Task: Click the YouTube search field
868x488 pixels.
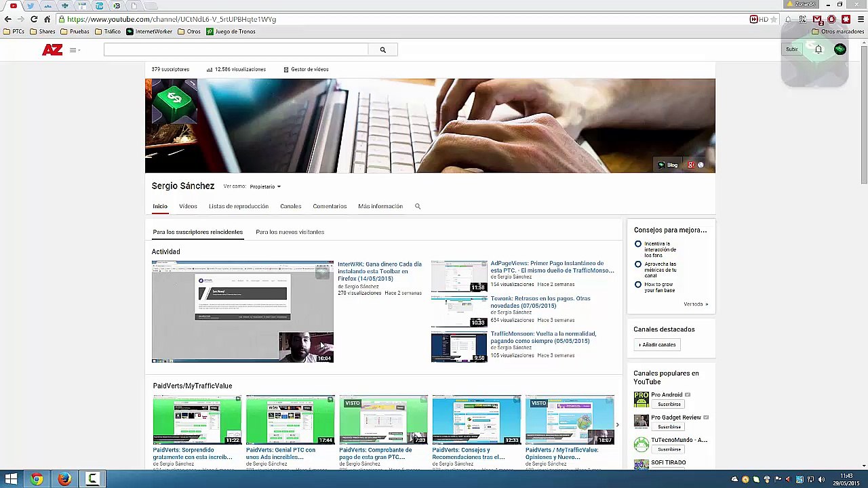Action: point(236,49)
